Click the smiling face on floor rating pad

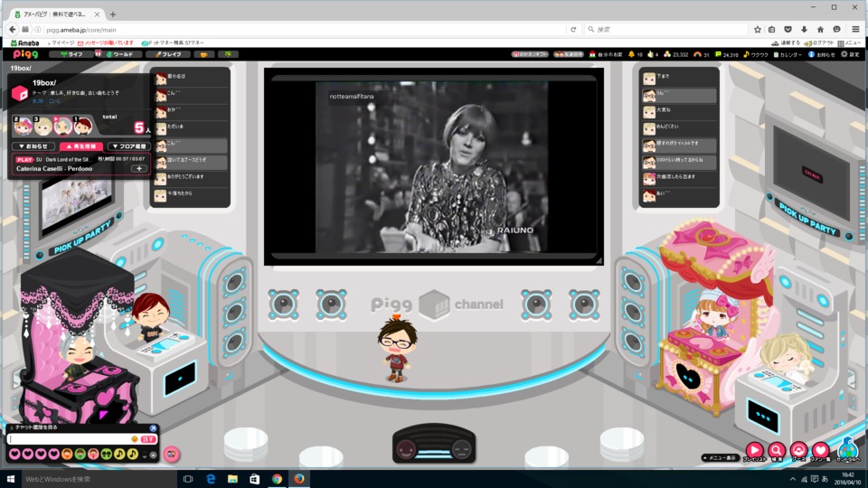tap(406, 449)
